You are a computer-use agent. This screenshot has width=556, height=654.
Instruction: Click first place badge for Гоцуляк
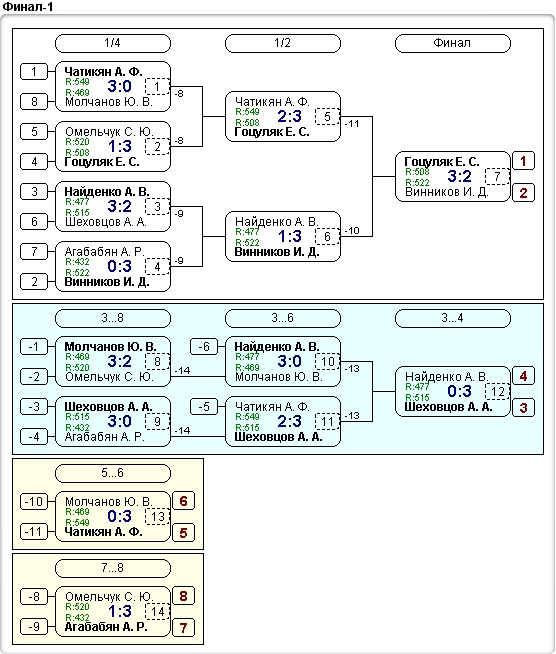(x=523, y=161)
